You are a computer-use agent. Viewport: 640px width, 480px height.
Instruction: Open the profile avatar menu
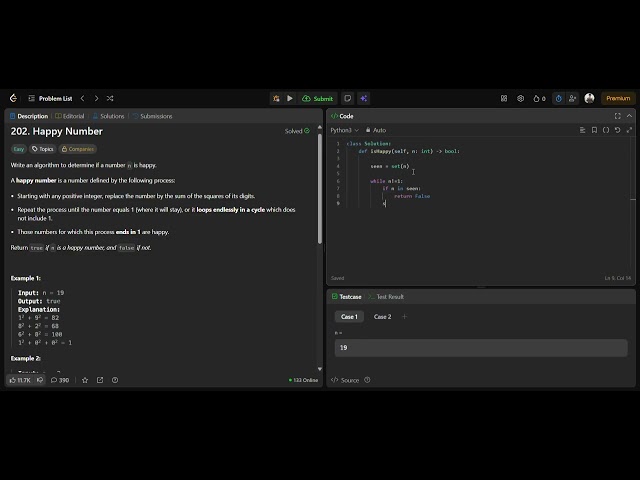[x=589, y=98]
